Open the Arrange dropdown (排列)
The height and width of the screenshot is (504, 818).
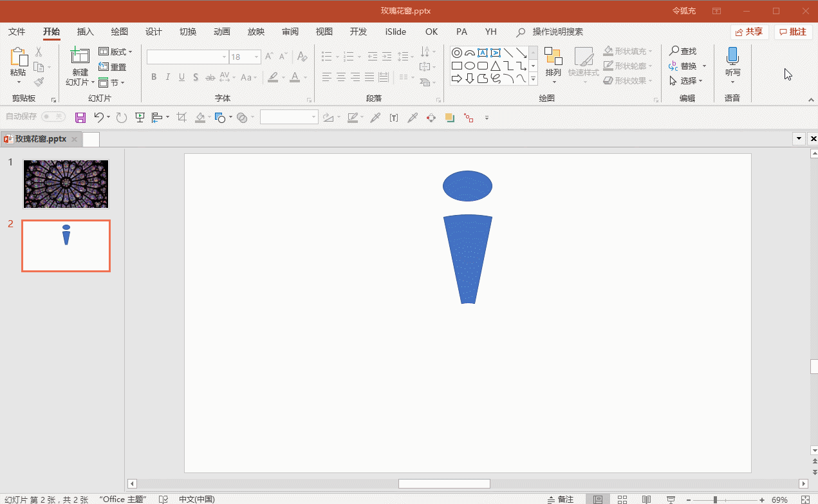point(553,65)
